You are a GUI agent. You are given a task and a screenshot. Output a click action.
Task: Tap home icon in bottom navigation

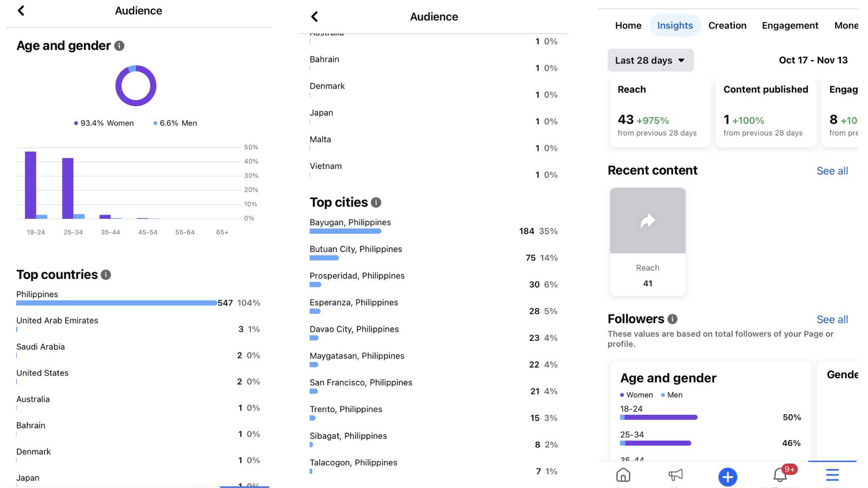click(x=623, y=475)
